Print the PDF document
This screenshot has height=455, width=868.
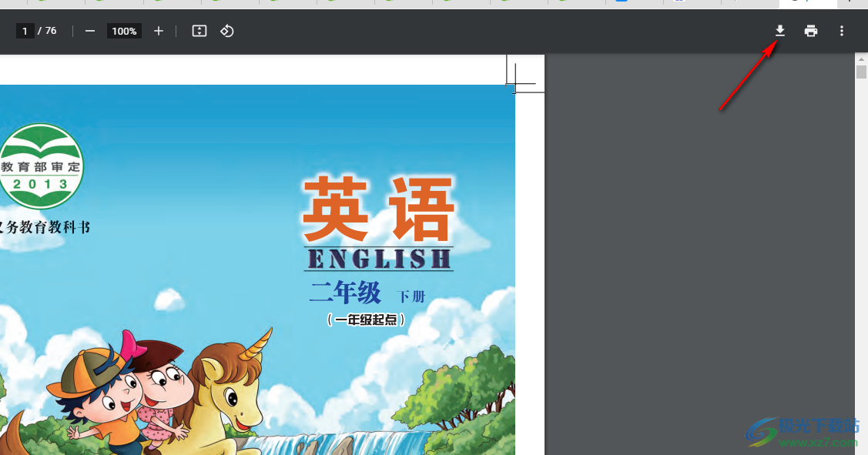pyautogui.click(x=811, y=31)
